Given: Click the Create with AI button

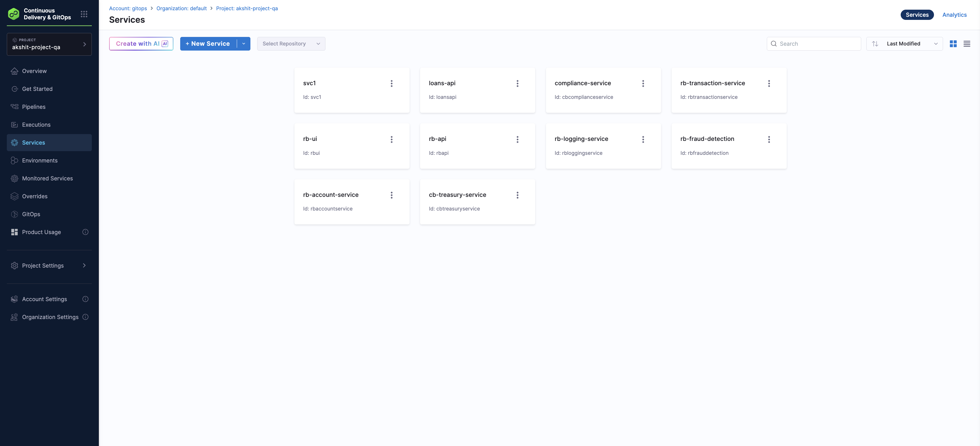Looking at the screenshot, I should coord(141,44).
